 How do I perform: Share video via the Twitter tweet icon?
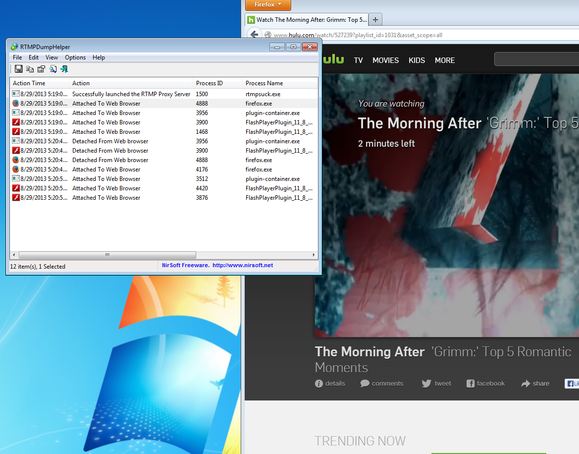point(426,383)
